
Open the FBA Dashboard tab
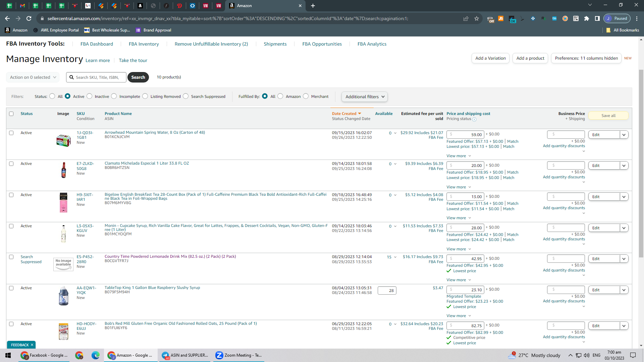pyautogui.click(x=97, y=44)
